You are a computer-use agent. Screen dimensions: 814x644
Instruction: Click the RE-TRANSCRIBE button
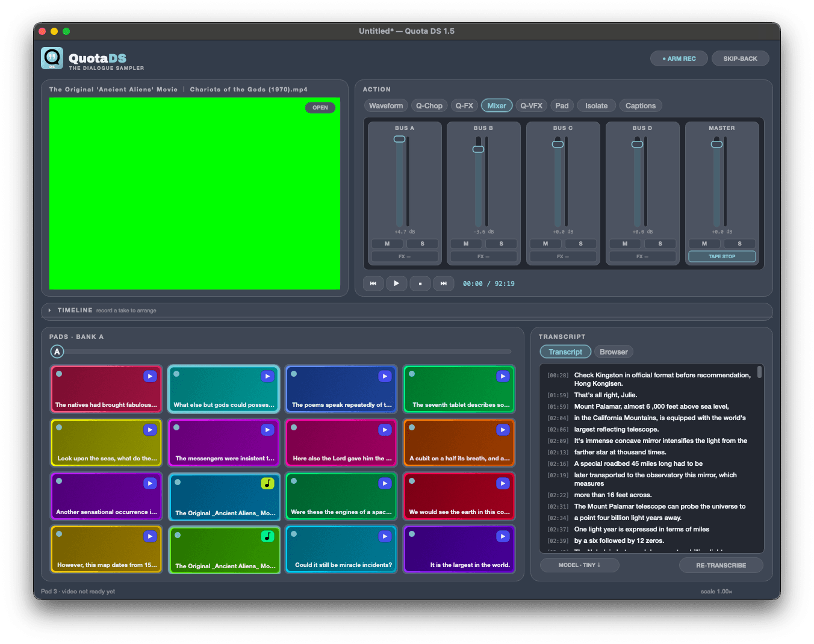(x=721, y=565)
